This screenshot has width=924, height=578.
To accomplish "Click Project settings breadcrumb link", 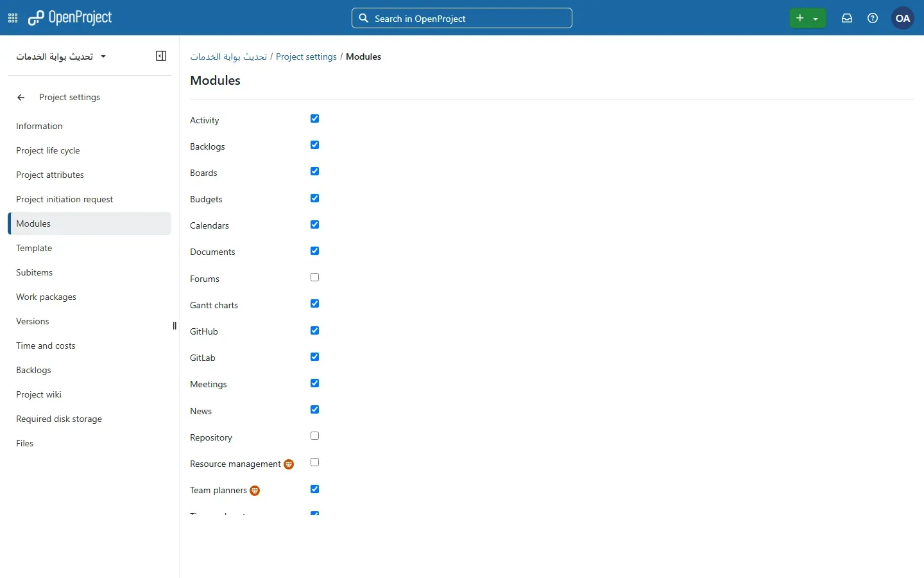I will click(306, 57).
